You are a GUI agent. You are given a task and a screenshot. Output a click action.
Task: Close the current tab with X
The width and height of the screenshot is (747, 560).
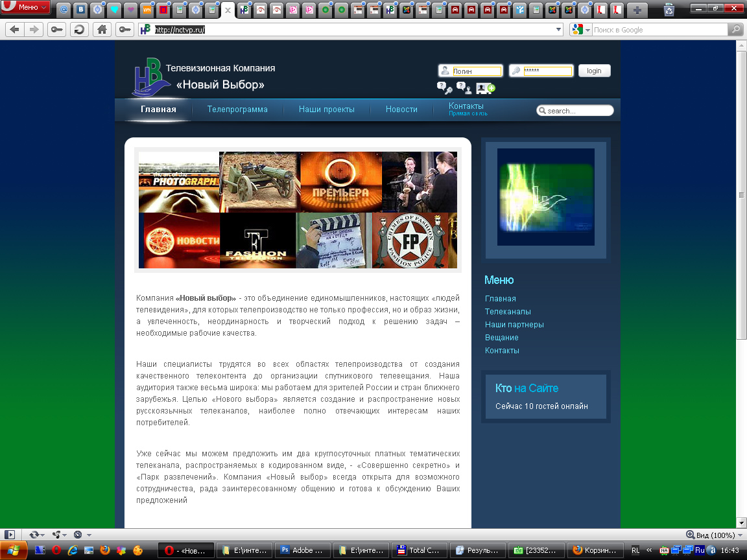point(228,10)
